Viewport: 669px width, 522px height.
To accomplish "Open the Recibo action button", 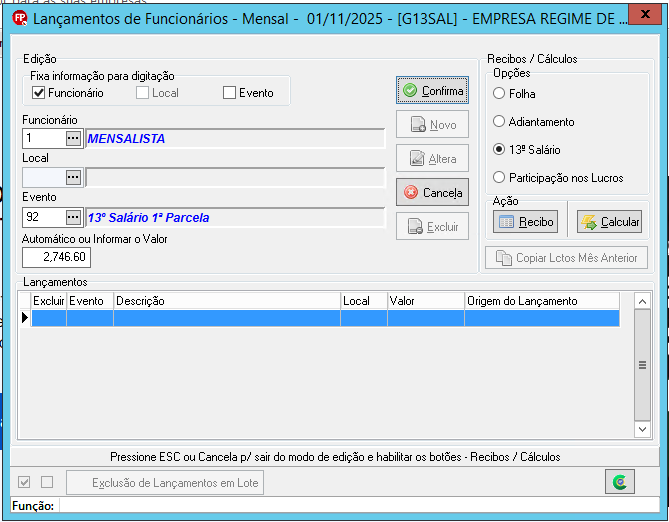I will [525, 222].
